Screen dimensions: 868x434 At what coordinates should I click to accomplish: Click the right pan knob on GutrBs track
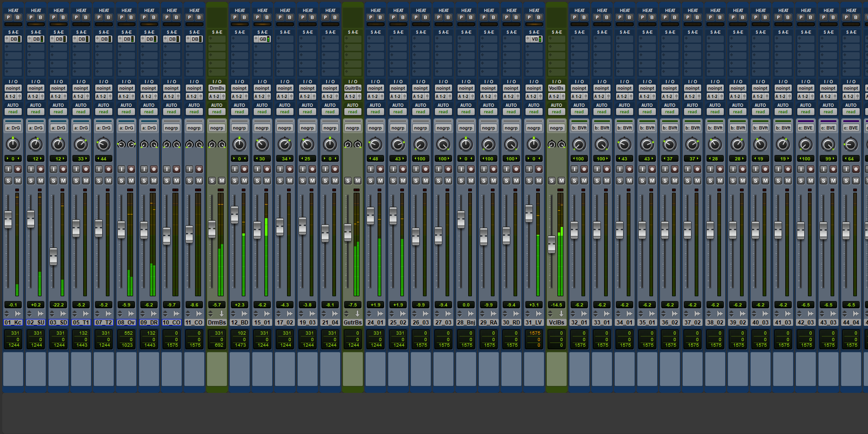click(358, 145)
